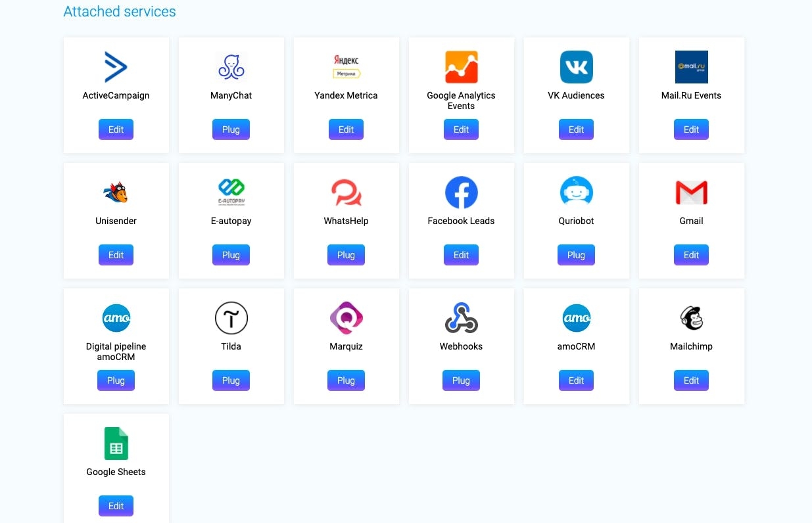Plug in the Webhooks service
This screenshot has width=812, height=523.
click(x=461, y=380)
